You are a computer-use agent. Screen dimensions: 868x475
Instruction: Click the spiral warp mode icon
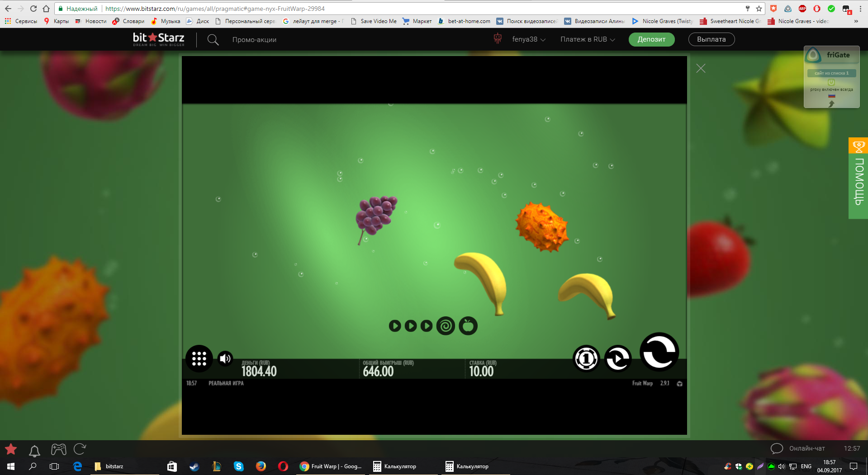click(446, 326)
